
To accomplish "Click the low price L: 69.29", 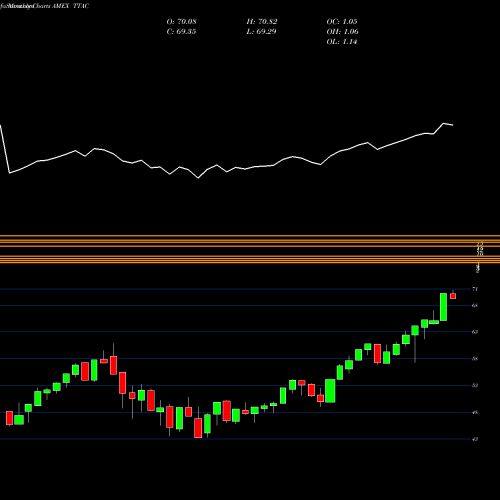I will pyautogui.click(x=262, y=32).
